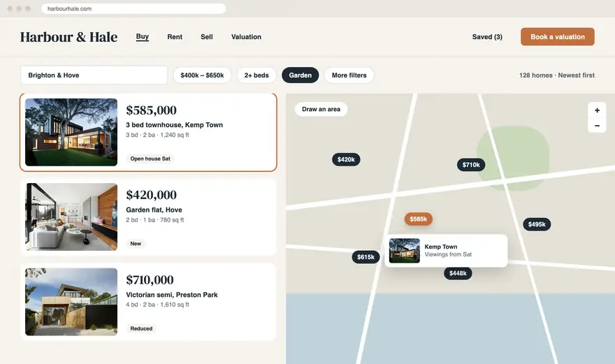This screenshot has width=615, height=364.
Task: Select the orange $585k map marker
Action: pyautogui.click(x=418, y=219)
